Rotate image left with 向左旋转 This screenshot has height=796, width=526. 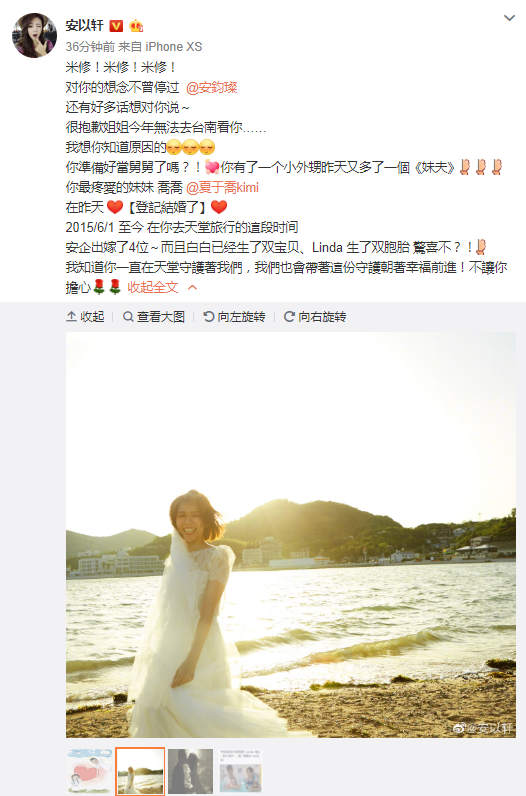click(234, 317)
